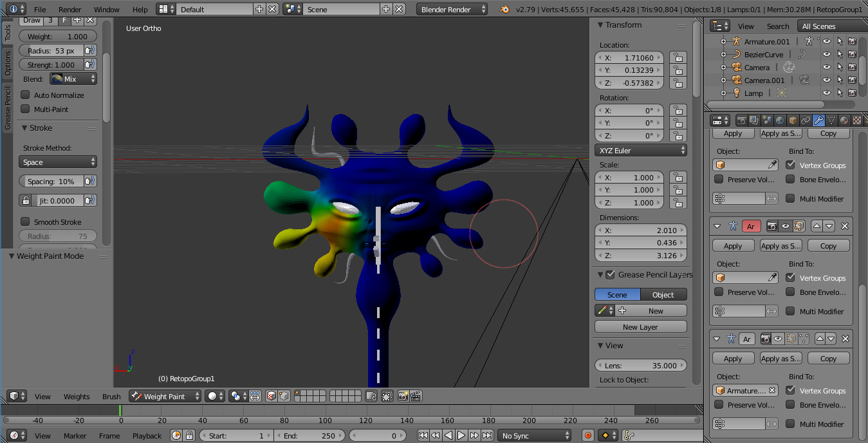
Task: Click the OpenGL render image camera icon
Action: click(403, 397)
